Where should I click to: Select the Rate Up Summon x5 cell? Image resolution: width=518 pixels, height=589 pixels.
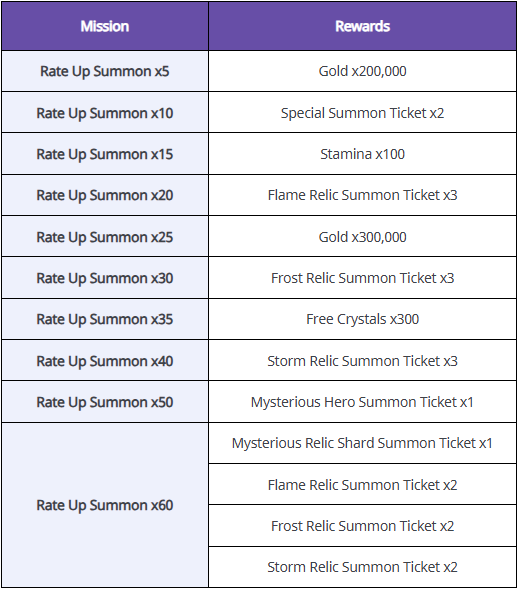coord(105,71)
